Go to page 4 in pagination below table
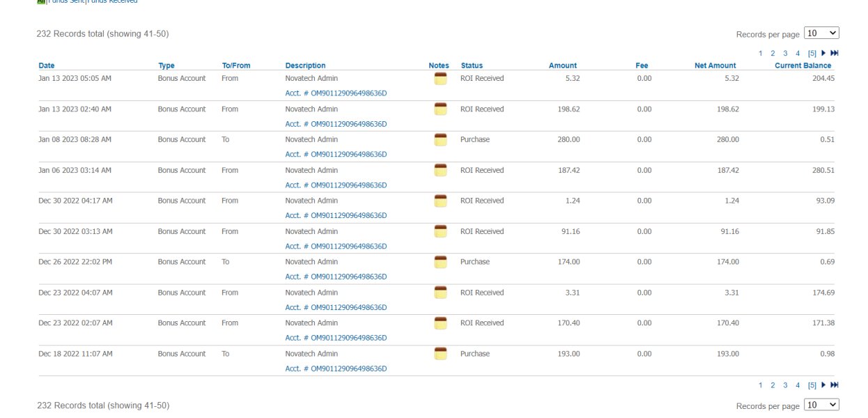The width and height of the screenshot is (868, 418). 798,385
